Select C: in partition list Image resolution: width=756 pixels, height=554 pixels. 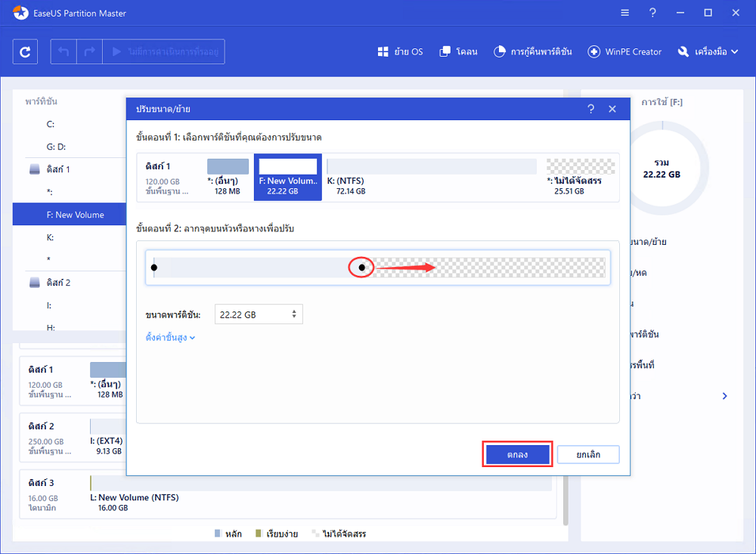50,124
